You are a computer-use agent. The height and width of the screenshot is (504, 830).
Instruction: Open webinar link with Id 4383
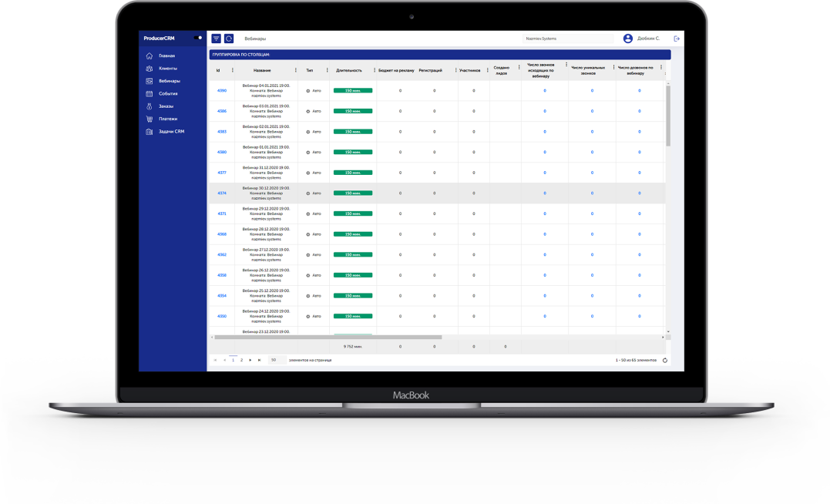222,132
